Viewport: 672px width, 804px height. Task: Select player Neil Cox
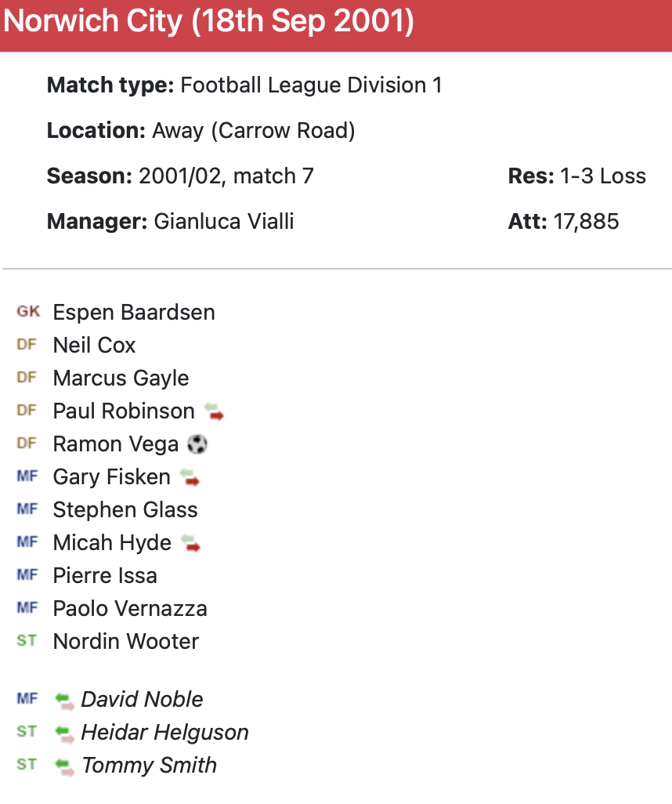pyautogui.click(x=94, y=346)
